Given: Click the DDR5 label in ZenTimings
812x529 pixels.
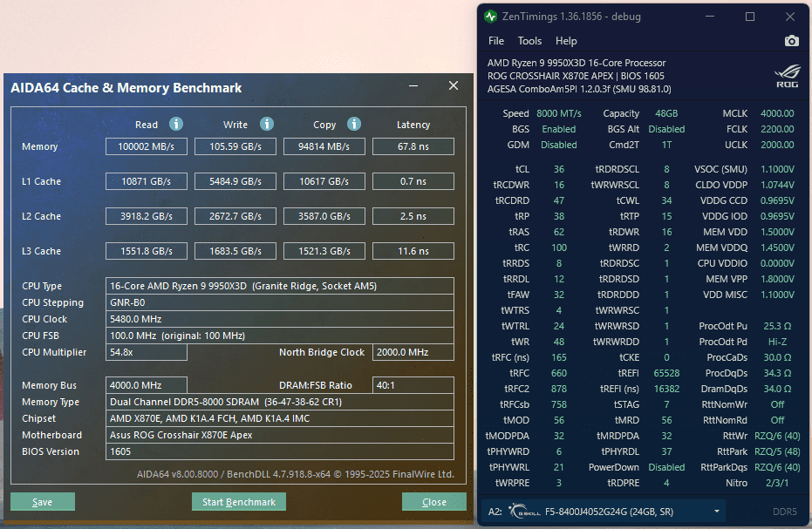Looking at the screenshot, I should click(x=785, y=512).
